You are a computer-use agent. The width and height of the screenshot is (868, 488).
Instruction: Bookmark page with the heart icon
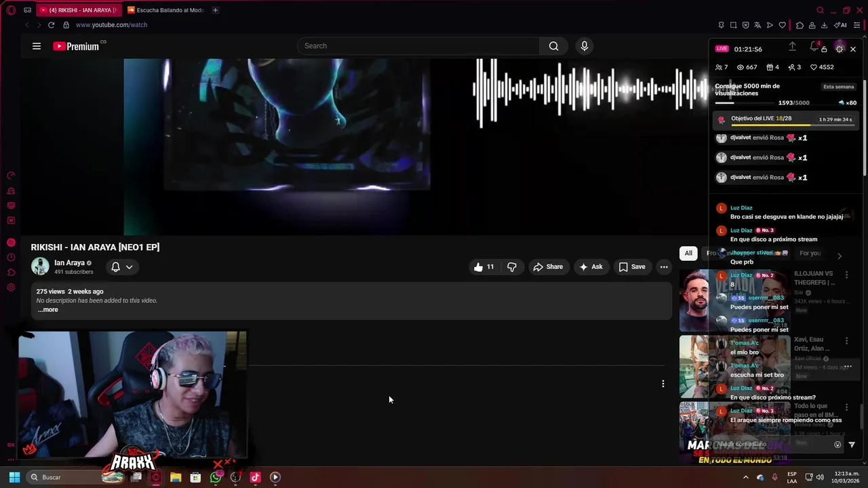click(782, 25)
